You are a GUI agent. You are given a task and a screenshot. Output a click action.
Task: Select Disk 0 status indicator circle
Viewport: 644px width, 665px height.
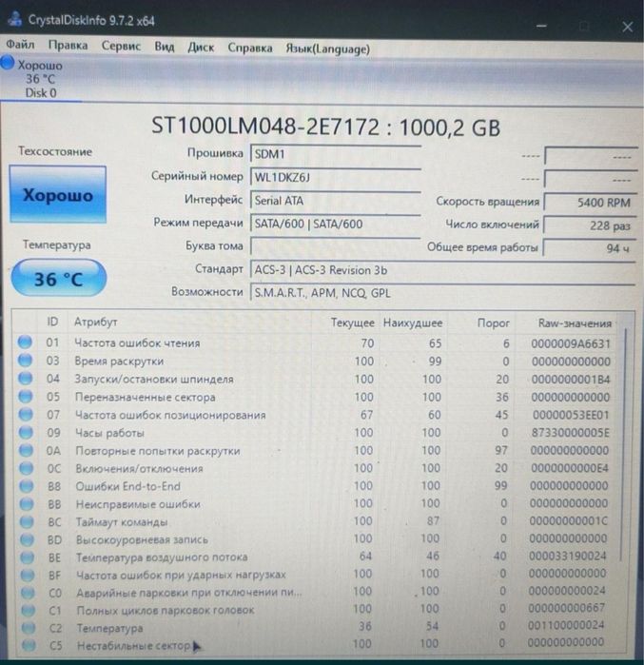click(8, 63)
